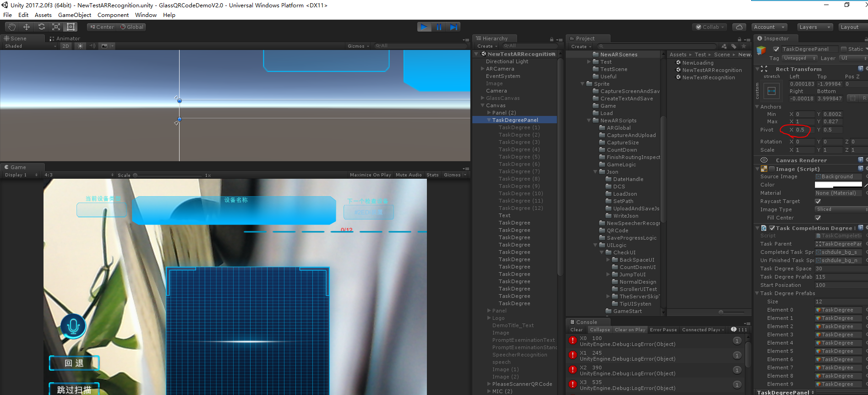Collapse the TaskDegreePanel hierarchy item
868x395 pixels.
click(x=489, y=120)
